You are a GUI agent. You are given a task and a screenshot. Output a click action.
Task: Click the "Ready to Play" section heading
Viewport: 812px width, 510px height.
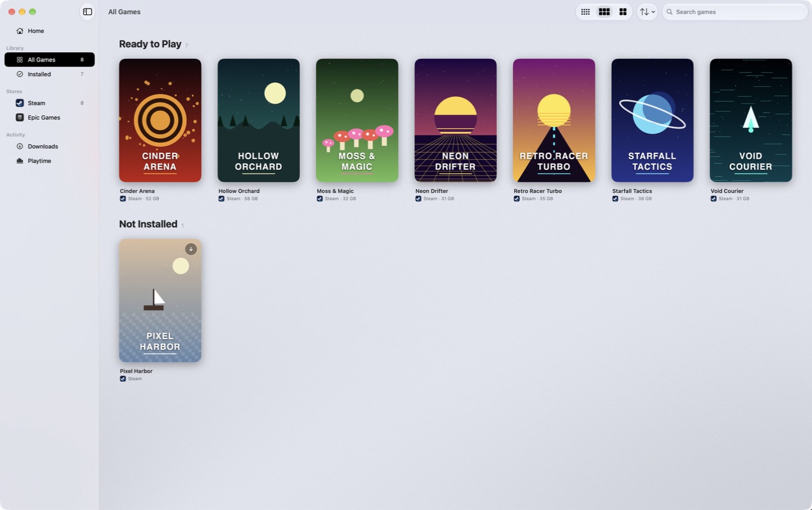pos(150,44)
